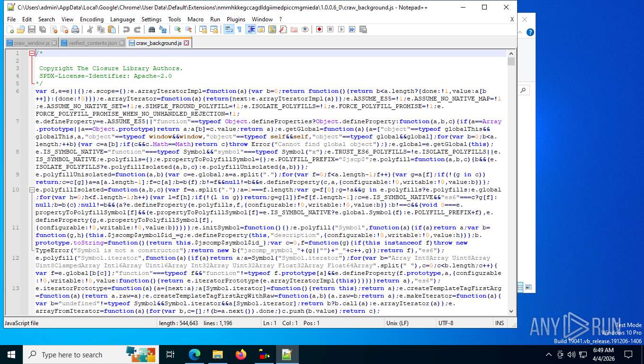644x364 pixels.
Task: Close the verified_contents.json tab
Action: point(122,43)
